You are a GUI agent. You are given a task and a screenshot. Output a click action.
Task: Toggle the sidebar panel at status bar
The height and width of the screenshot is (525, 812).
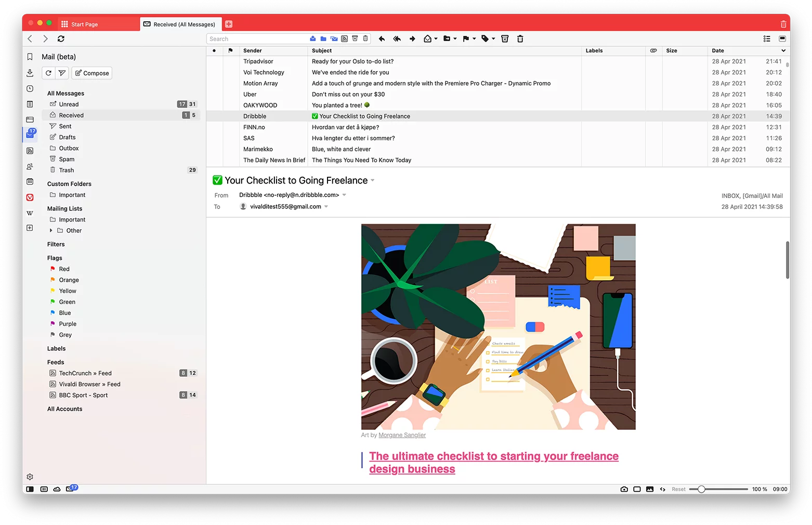point(30,489)
